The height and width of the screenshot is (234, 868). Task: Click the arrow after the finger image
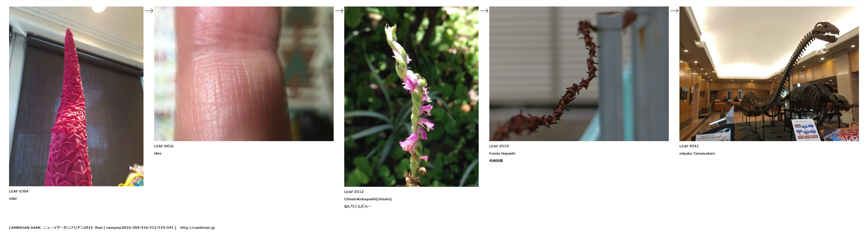click(339, 11)
